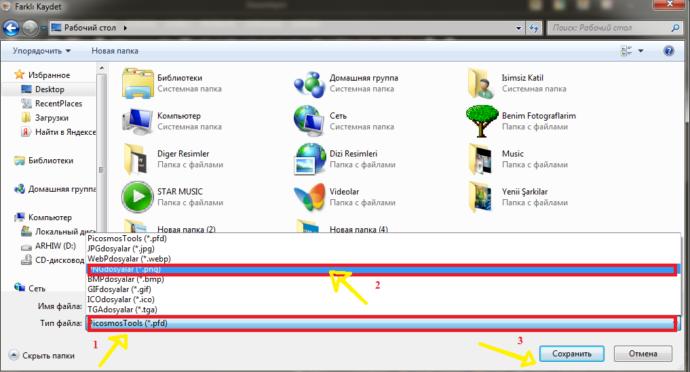Screen dimensions: 690x372
Task: Select the Dizi Resimleri folder icon
Action: [310, 159]
